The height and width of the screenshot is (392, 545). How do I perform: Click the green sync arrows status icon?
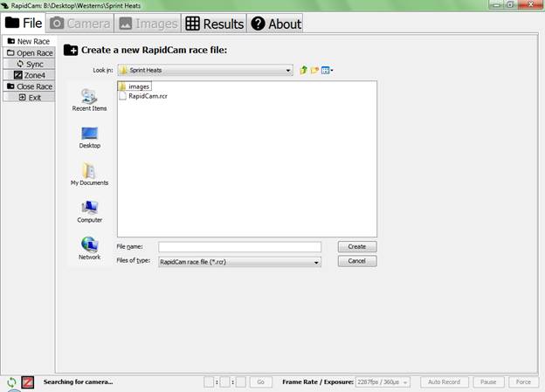click(10, 382)
